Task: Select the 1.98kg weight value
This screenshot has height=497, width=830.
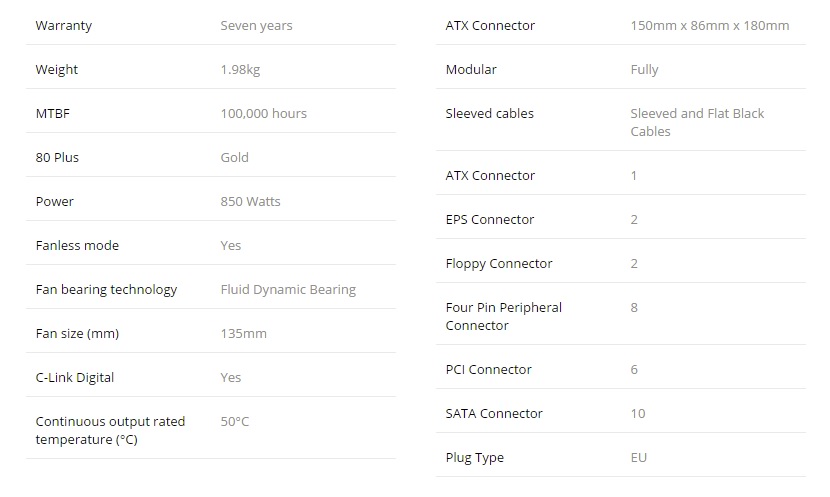Action: click(x=240, y=70)
